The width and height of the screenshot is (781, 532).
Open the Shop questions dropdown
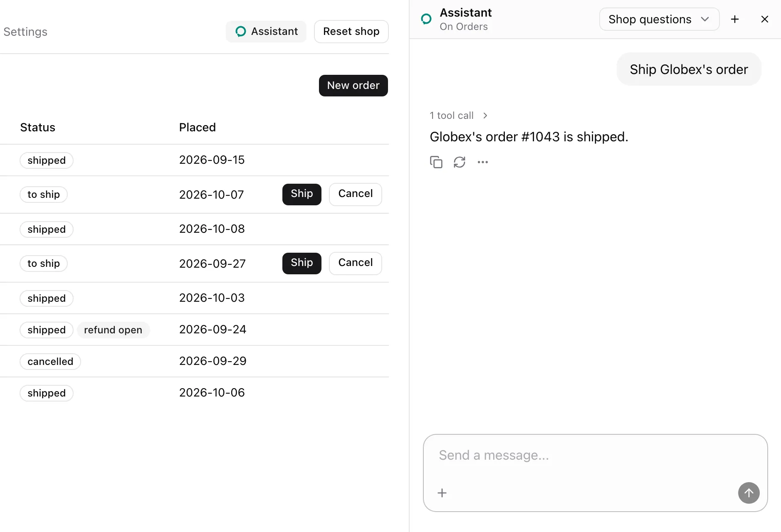(x=659, y=19)
